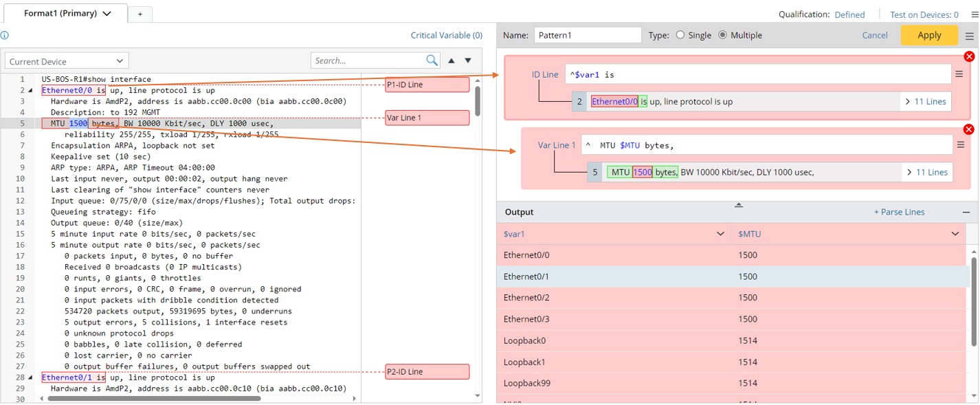Image resolution: width=980 pixels, height=405 pixels.
Task: Expand the $MTU column dropdown
Action: point(955,234)
